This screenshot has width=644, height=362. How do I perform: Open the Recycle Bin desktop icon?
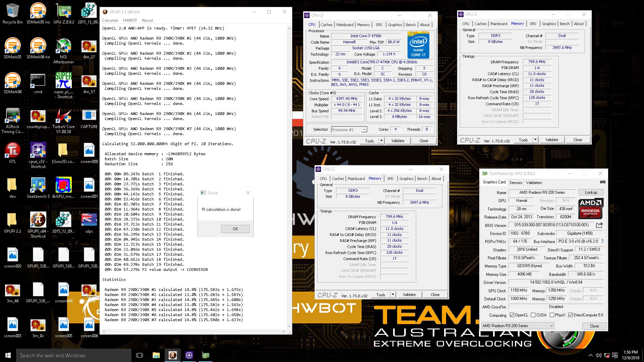click(x=12, y=13)
